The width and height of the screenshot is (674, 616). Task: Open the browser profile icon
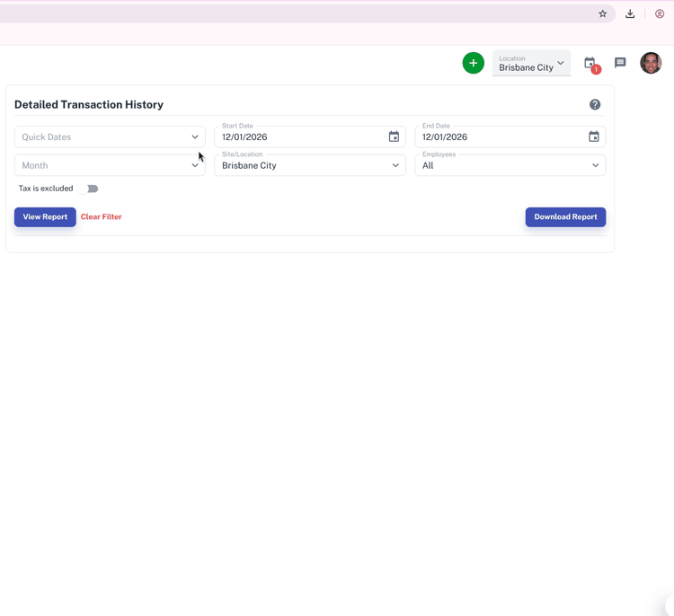point(660,13)
